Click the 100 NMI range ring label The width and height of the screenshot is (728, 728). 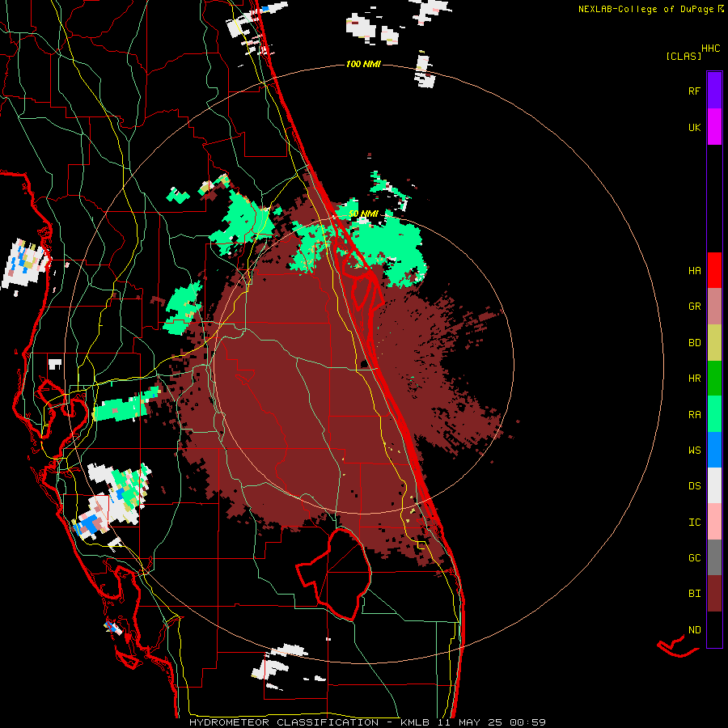pyautogui.click(x=363, y=64)
